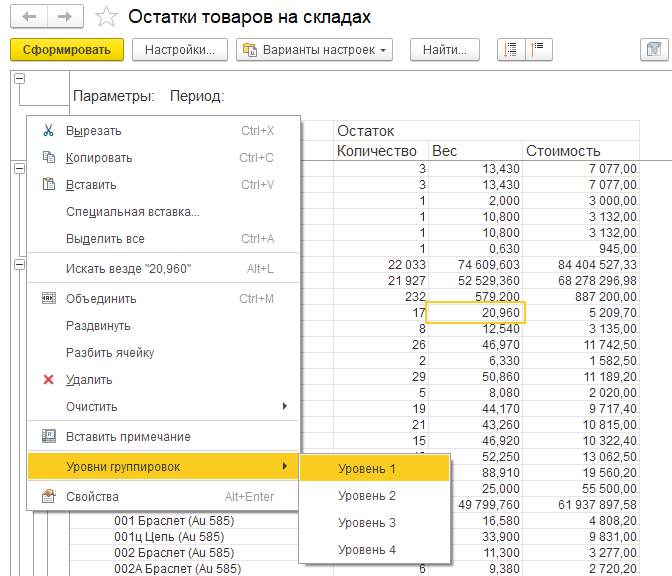Select Выделить все menu entry
This screenshot has width=672, height=576.
pos(163,238)
